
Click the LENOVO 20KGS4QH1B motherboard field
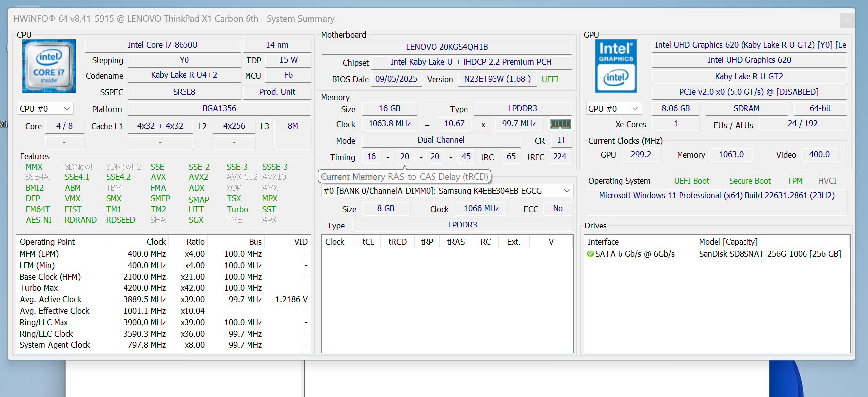(x=447, y=47)
